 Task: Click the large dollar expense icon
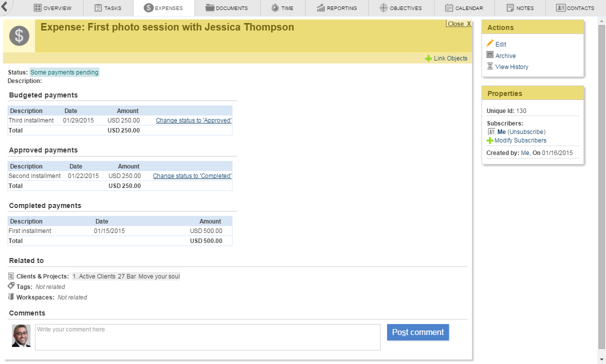tap(19, 36)
